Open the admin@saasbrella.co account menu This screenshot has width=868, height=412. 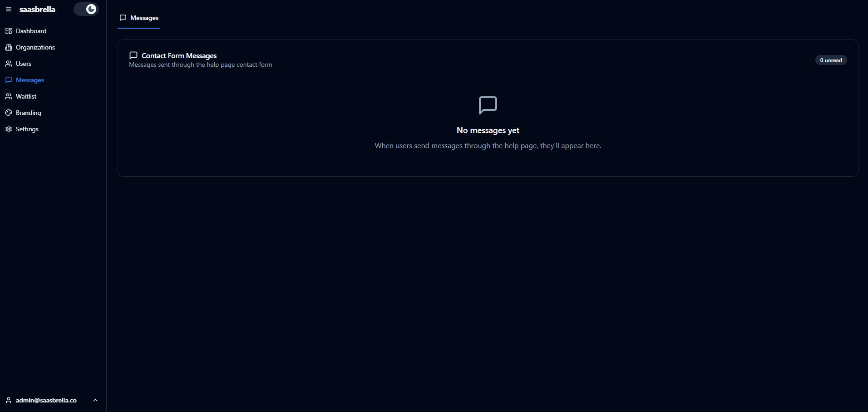(46, 400)
